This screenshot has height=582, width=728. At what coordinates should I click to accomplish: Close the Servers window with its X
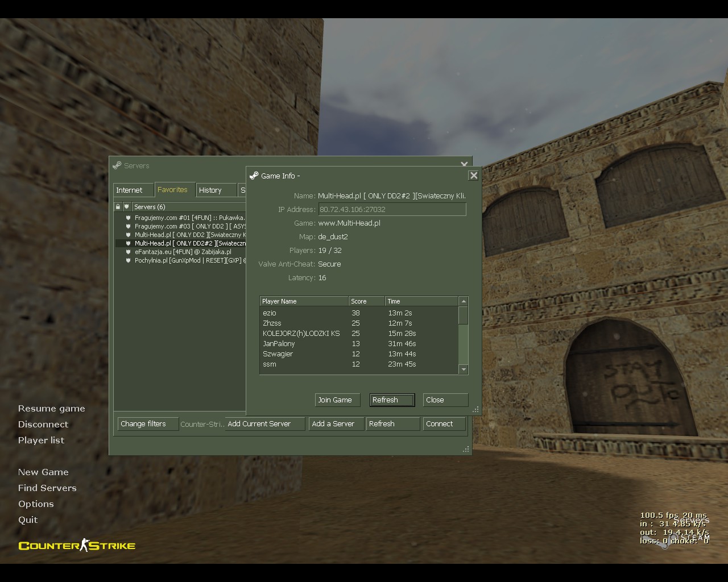click(464, 165)
